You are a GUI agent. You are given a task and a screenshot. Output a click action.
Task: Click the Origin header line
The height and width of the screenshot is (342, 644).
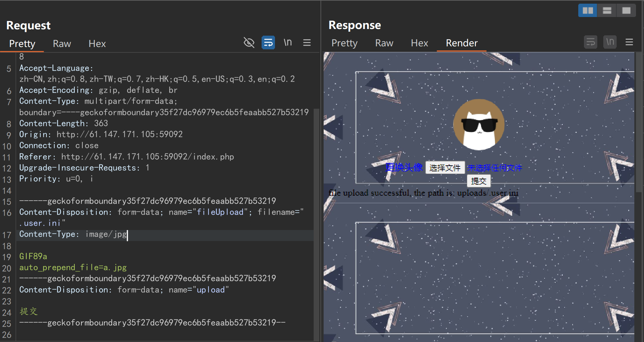point(101,134)
